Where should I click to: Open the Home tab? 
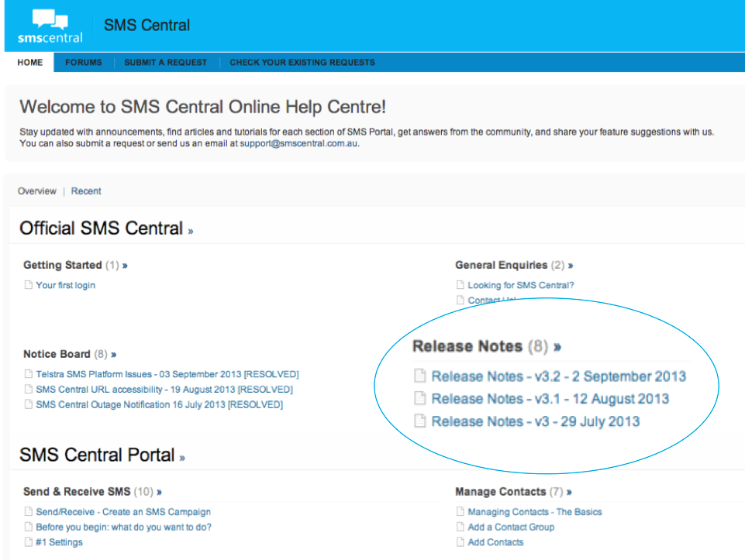30,63
